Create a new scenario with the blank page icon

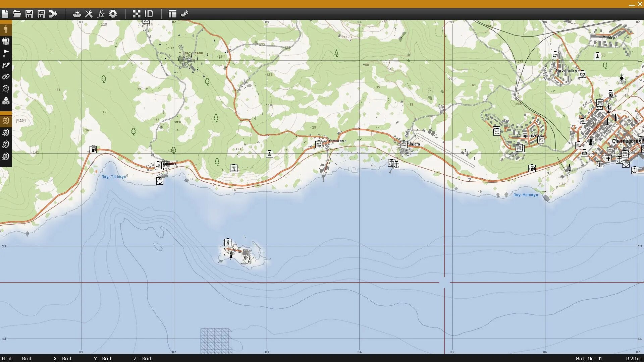(x=5, y=14)
